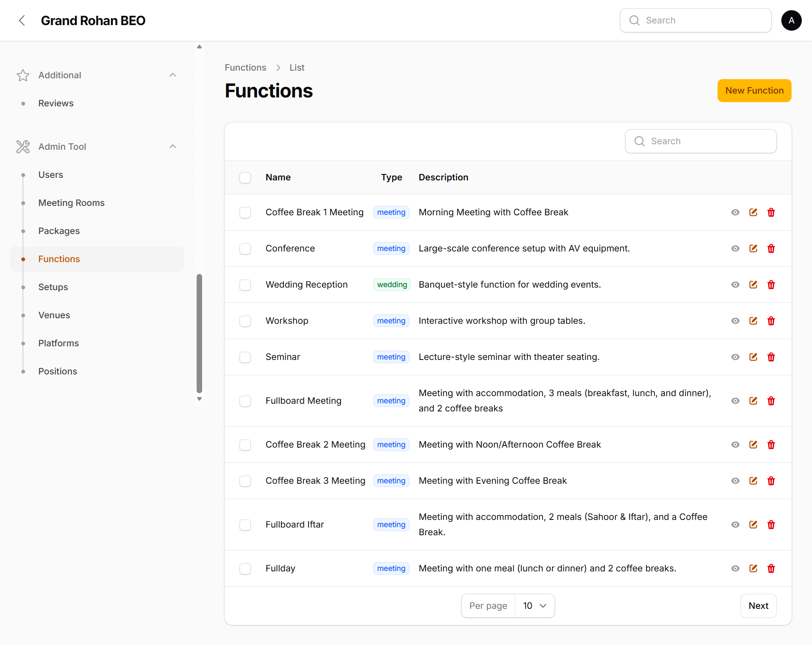Delete the Seminar function
This screenshot has width=812, height=645.
(771, 357)
